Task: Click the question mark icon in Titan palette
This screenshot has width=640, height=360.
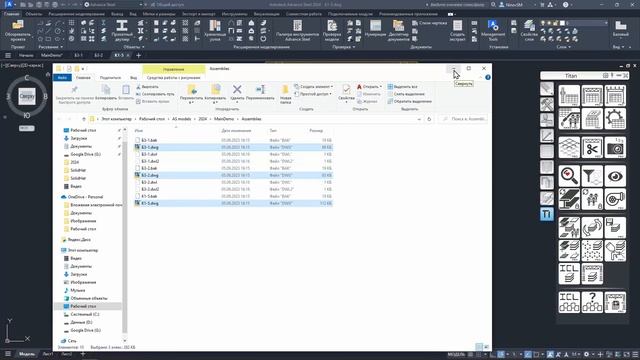Action: 592,302
